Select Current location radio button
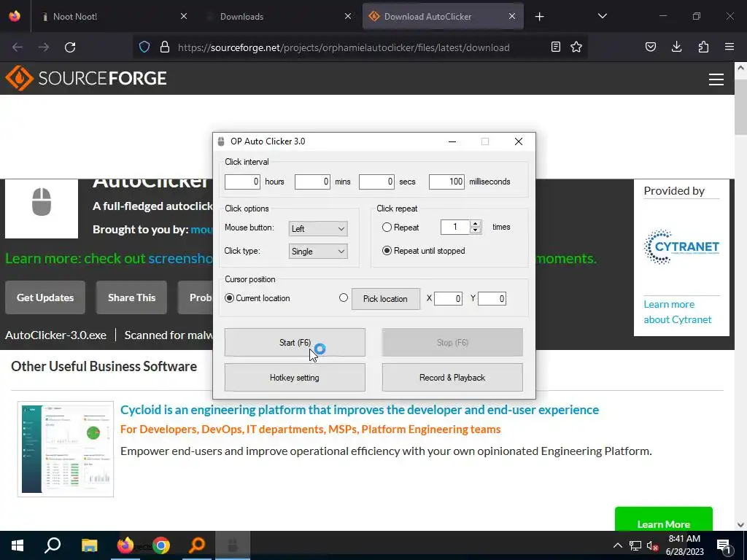 click(x=229, y=298)
